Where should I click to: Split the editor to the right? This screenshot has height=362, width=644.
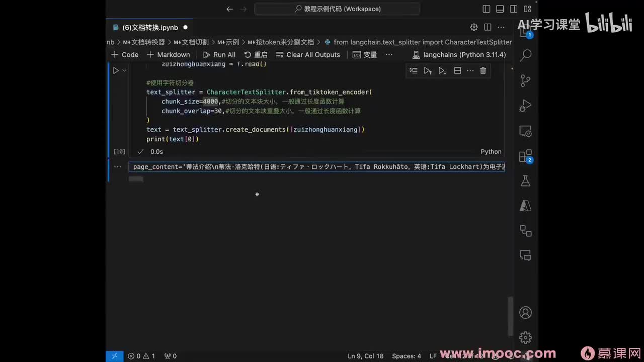(x=488, y=27)
